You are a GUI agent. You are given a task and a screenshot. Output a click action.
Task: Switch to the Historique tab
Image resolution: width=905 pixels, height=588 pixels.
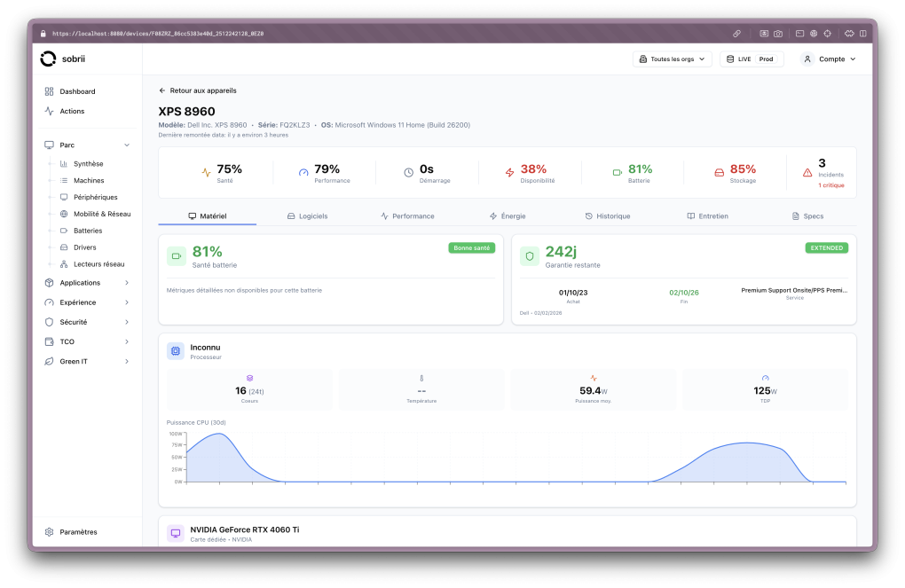pos(608,216)
